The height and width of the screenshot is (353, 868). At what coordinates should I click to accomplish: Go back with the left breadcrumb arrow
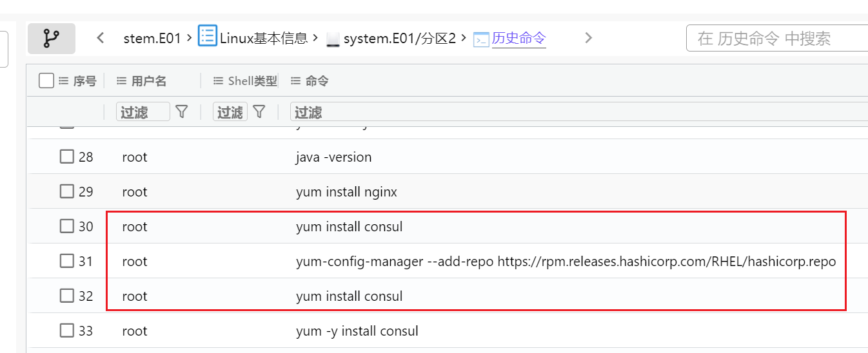pos(101,39)
